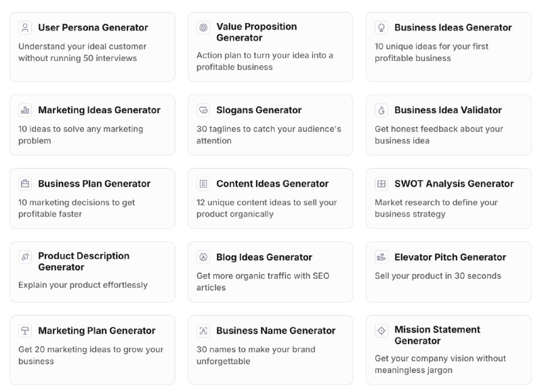Click the Business Plan briefcase icon

[25, 183]
